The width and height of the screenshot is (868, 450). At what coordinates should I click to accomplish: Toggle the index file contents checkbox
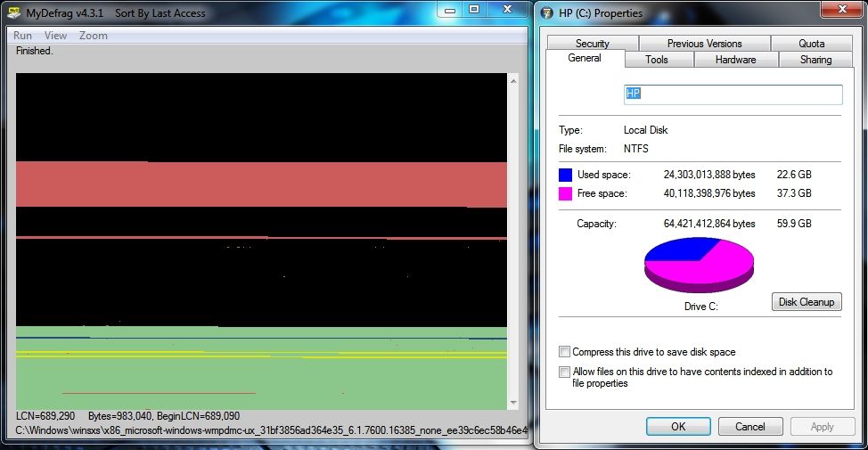564,372
